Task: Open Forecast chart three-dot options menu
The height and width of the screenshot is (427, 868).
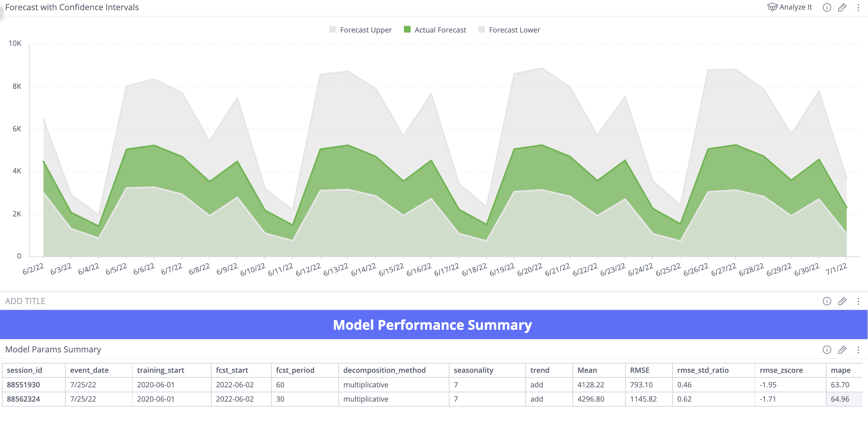Action: [x=858, y=7]
